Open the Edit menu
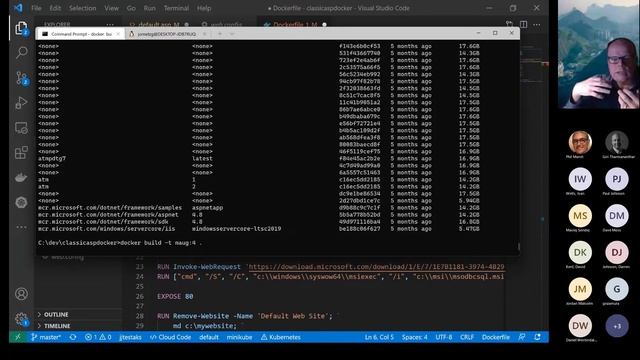This screenshot has width=640, height=360. [x=55, y=8]
